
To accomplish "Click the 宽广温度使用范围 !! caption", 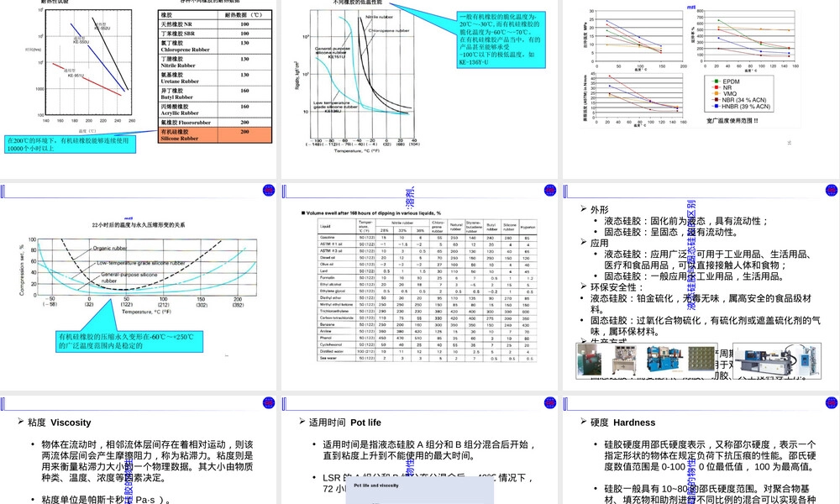I will click(732, 121).
